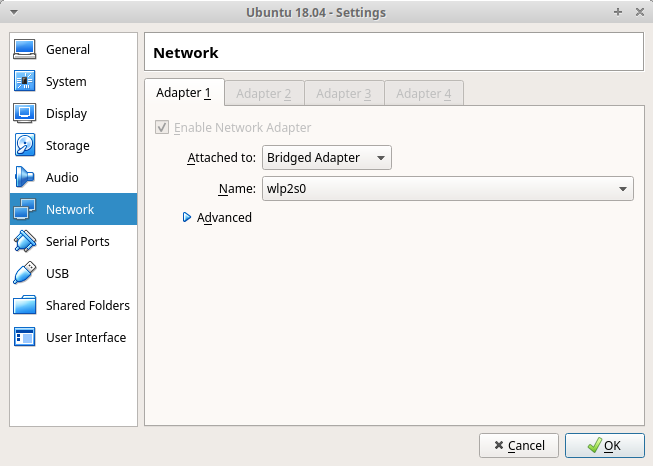Screen dimensions: 653x466
Task: Click the Cancel button
Action: tap(518, 446)
